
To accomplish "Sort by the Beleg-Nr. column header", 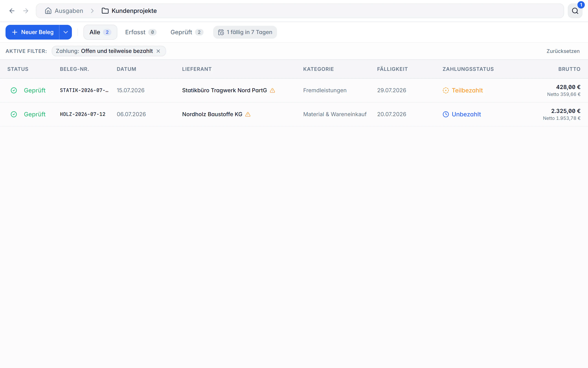I will (x=74, y=69).
